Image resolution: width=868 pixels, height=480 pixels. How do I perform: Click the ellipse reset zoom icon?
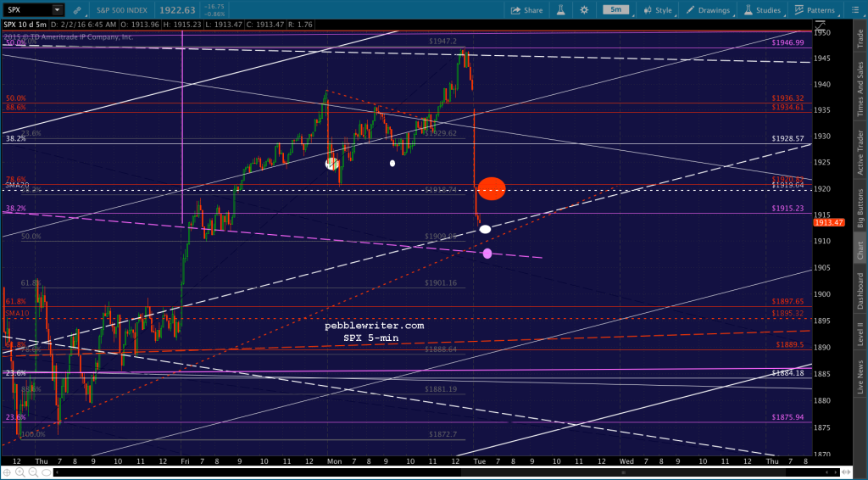pos(45,472)
